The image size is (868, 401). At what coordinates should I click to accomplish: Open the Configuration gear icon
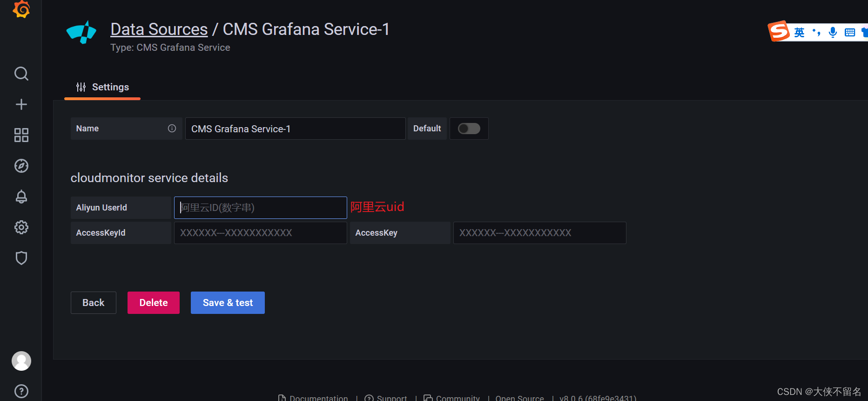point(21,227)
